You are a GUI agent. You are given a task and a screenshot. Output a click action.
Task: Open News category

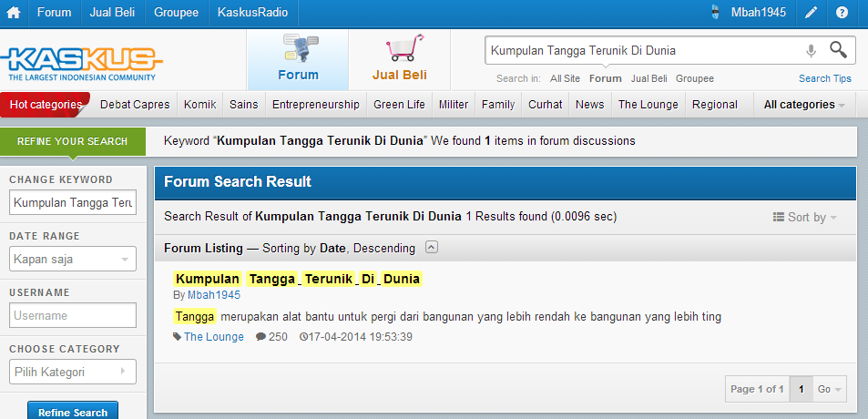(x=589, y=105)
